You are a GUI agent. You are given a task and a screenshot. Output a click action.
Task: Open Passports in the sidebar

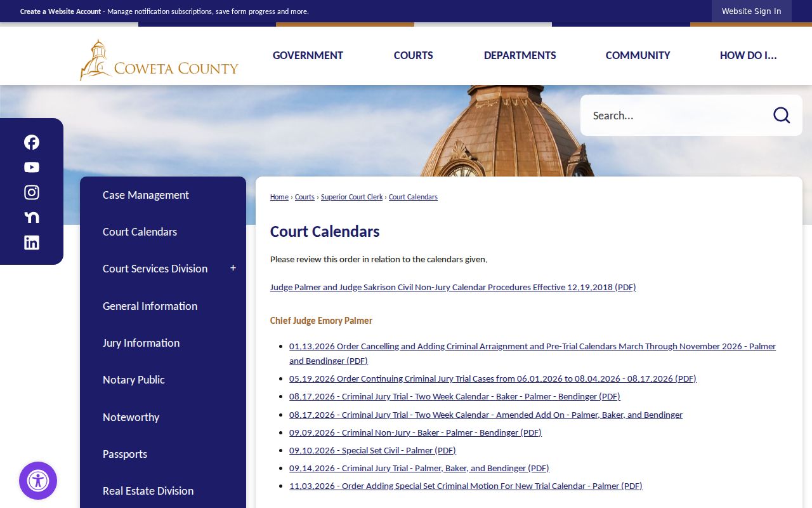125,454
